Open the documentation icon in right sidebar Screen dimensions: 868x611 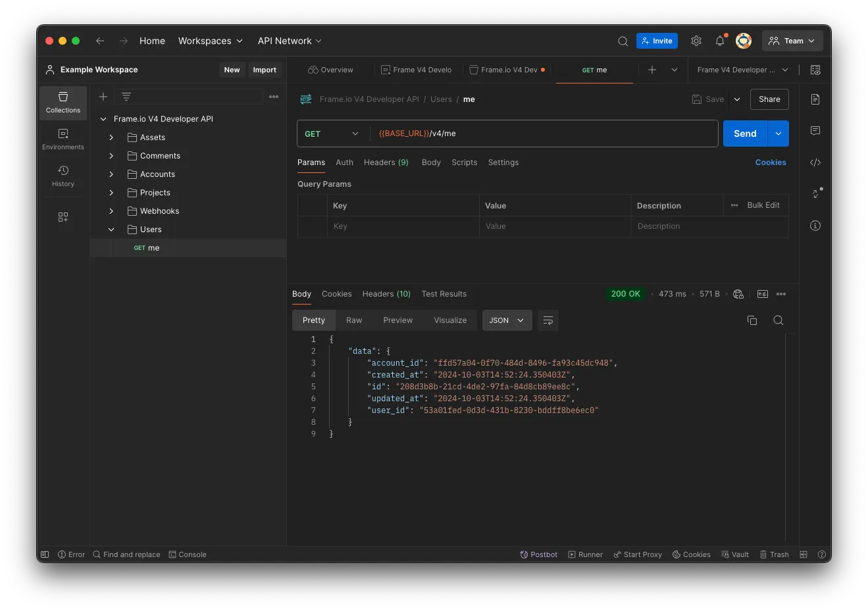[x=815, y=99]
